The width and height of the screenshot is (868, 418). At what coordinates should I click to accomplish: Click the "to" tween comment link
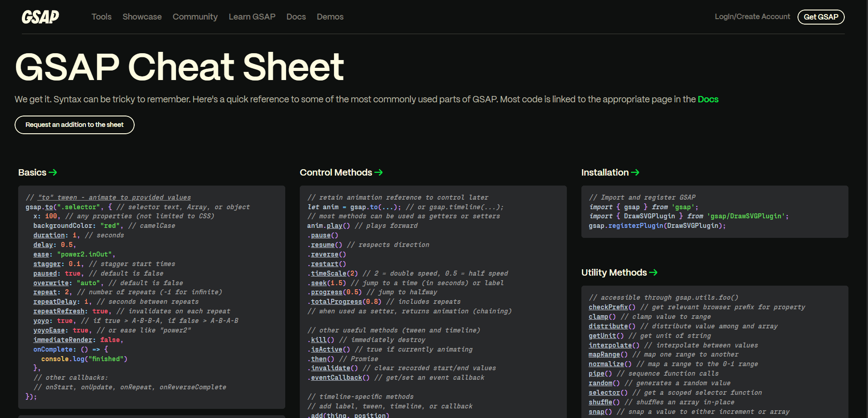point(114,197)
